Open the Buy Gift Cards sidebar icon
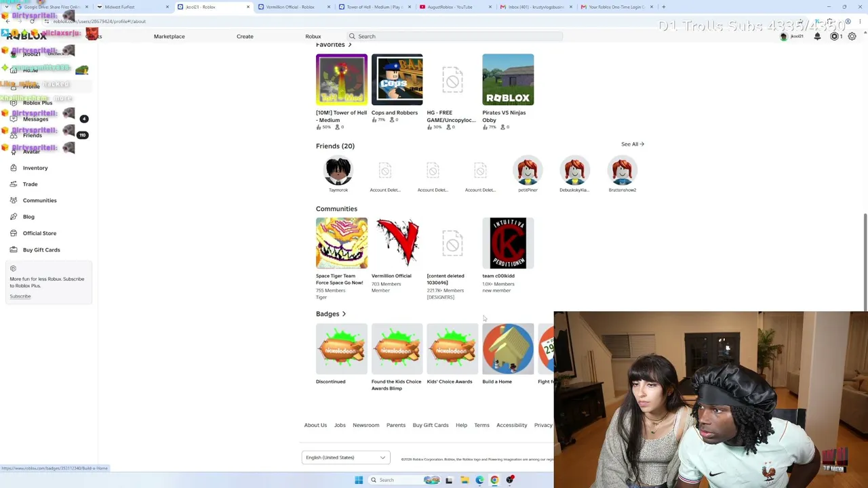Viewport: 868px width, 488px height. coord(14,249)
